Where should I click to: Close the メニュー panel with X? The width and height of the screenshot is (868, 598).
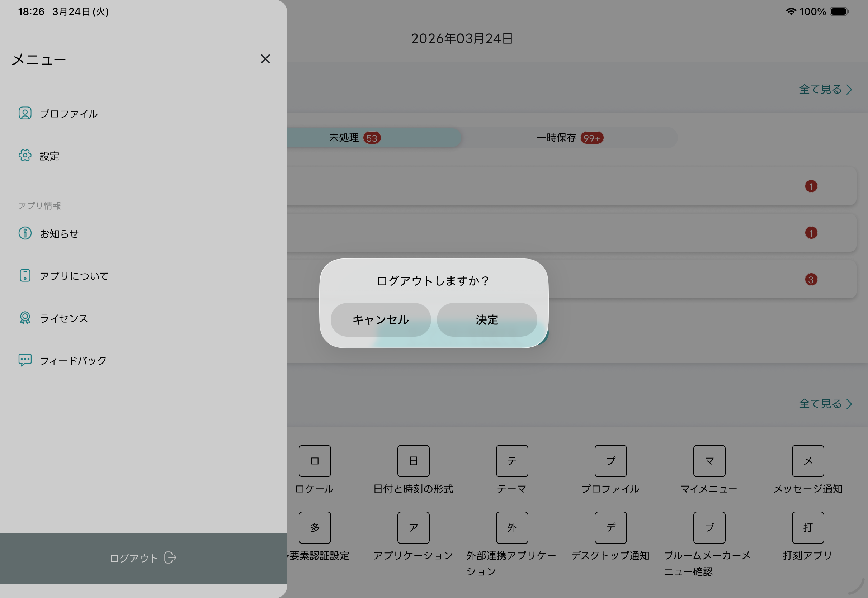click(265, 59)
